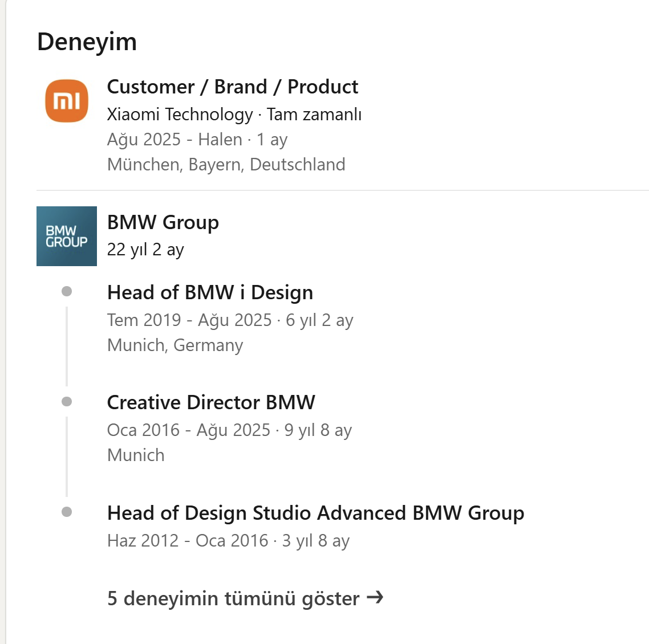Open the BMW Group logo
The image size is (649, 644).
click(67, 236)
